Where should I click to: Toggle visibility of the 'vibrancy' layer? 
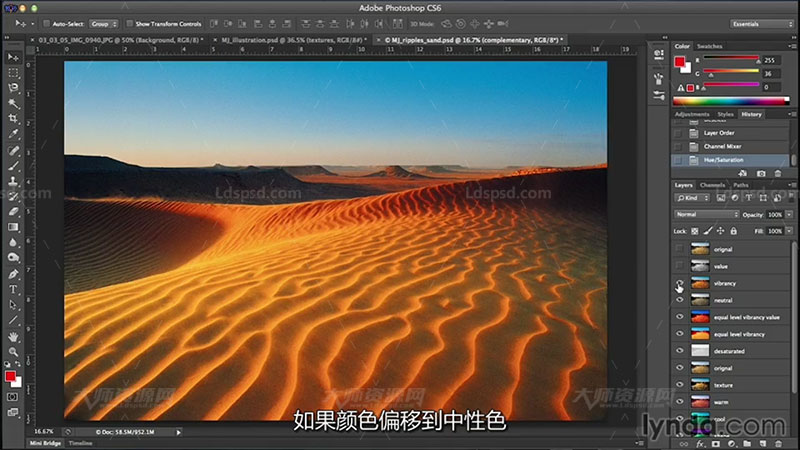679,283
